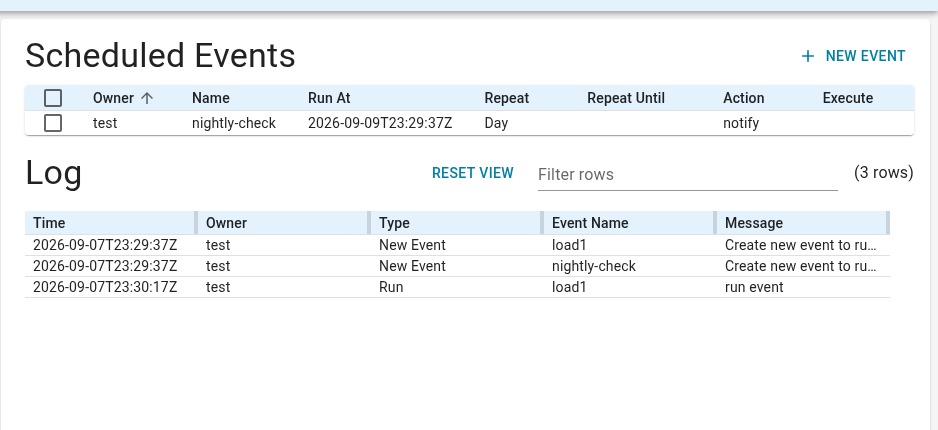Click the notify action cell
Image resolution: width=938 pixels, height=430 pixels.
pyautogui.click(x=741, y=123)
